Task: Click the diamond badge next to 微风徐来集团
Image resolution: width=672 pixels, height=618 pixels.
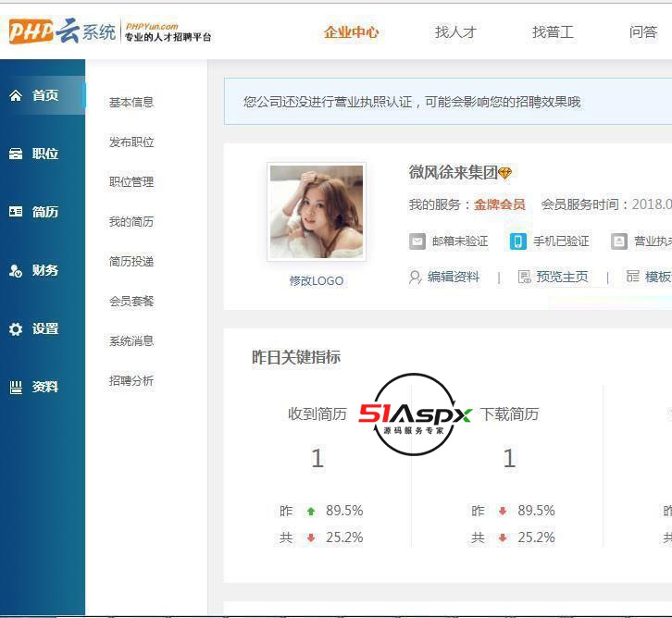Action: [504, 173]
